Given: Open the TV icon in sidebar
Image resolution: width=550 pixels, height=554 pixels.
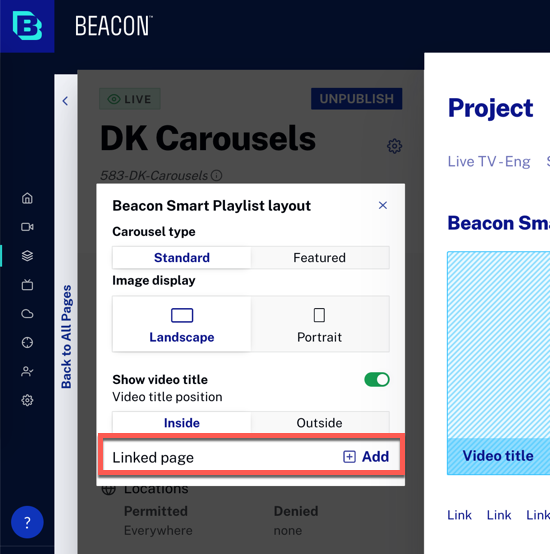Looking at the screenshot, I should tap(27, 284).
